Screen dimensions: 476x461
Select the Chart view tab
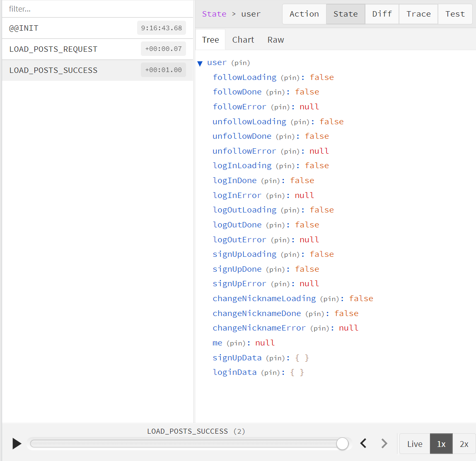pos(243,40)
